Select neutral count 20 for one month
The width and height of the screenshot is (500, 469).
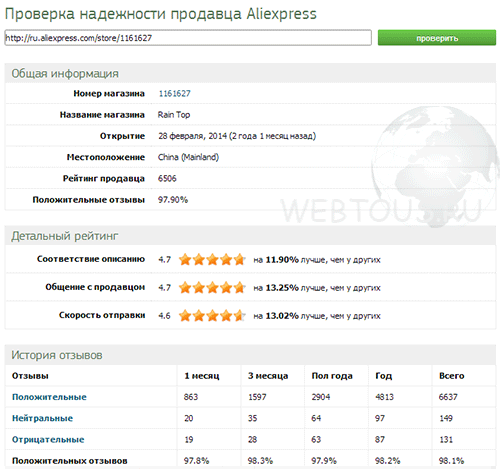(189, 418)
